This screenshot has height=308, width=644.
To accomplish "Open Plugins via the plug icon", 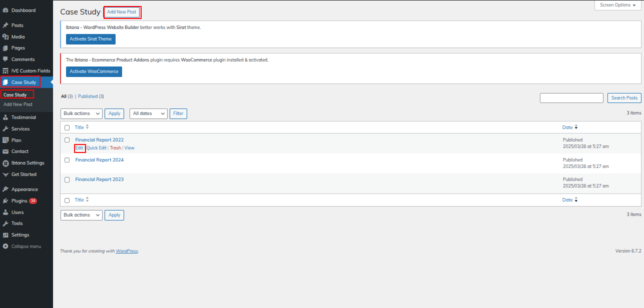I will point(6,201).
